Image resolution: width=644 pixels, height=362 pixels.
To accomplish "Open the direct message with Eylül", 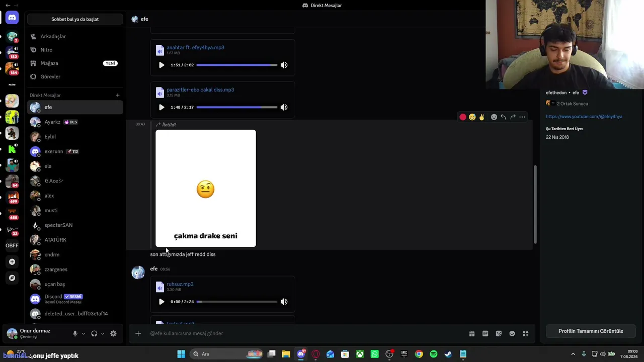I will pos(75,137).
